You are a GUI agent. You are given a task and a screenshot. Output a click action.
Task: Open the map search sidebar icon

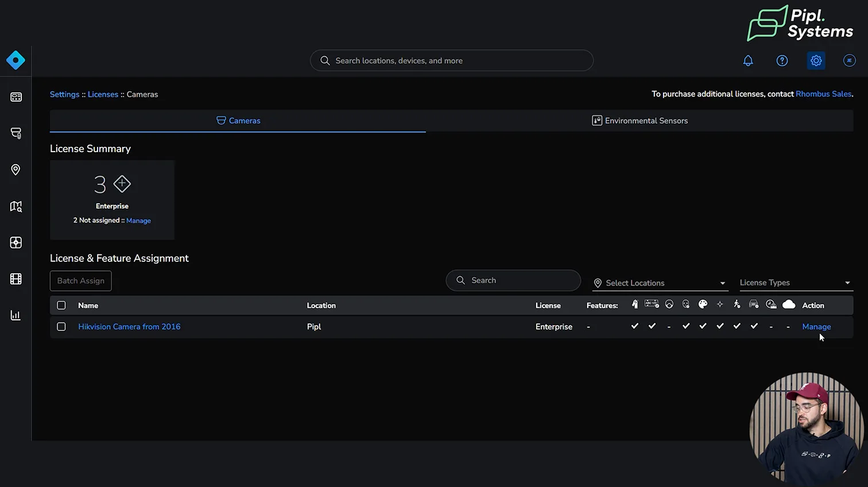click(15, 206)
